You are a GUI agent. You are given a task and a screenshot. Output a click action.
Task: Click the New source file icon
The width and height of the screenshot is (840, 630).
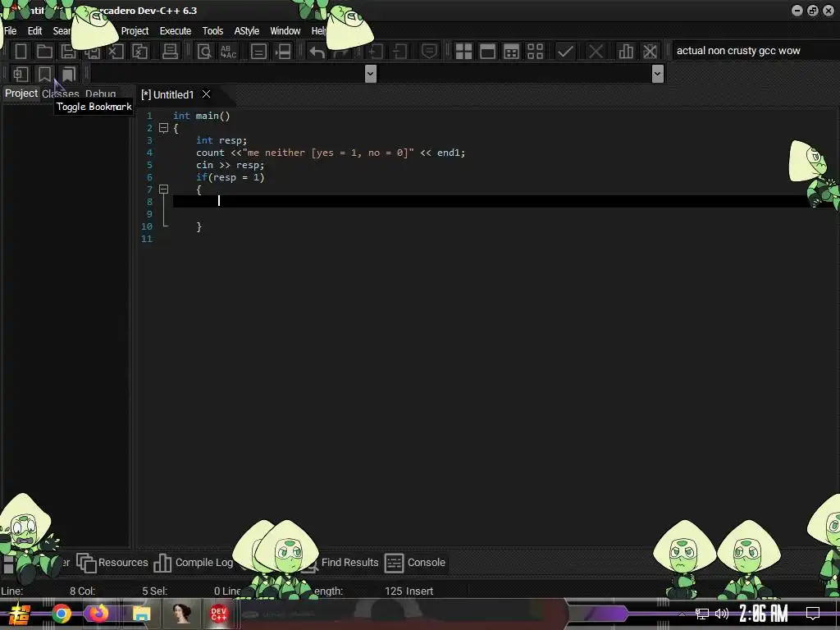[21, 52]
